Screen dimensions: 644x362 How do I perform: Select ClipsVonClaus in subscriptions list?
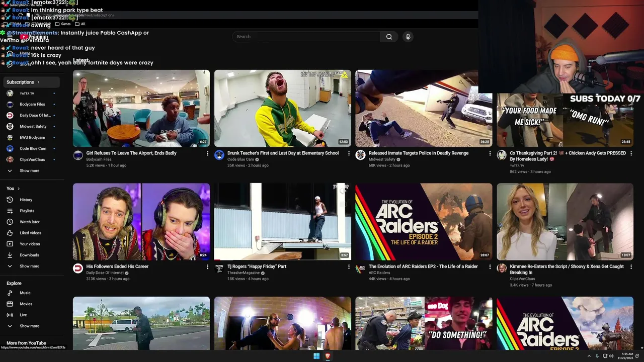[x=32, y=159]
